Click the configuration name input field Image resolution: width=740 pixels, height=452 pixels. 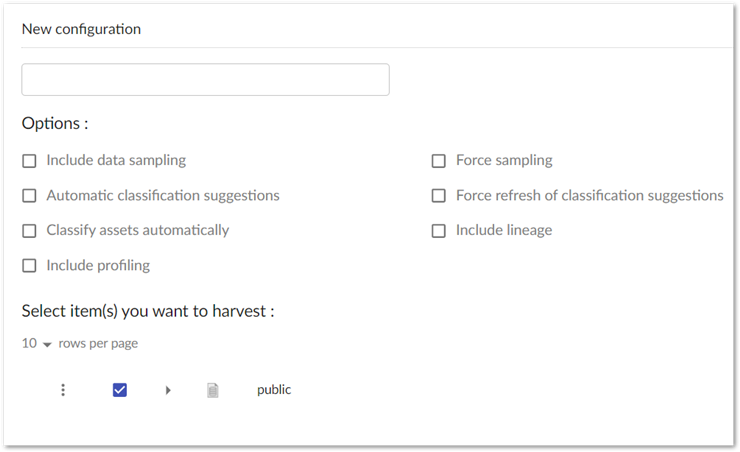(205, 80)
